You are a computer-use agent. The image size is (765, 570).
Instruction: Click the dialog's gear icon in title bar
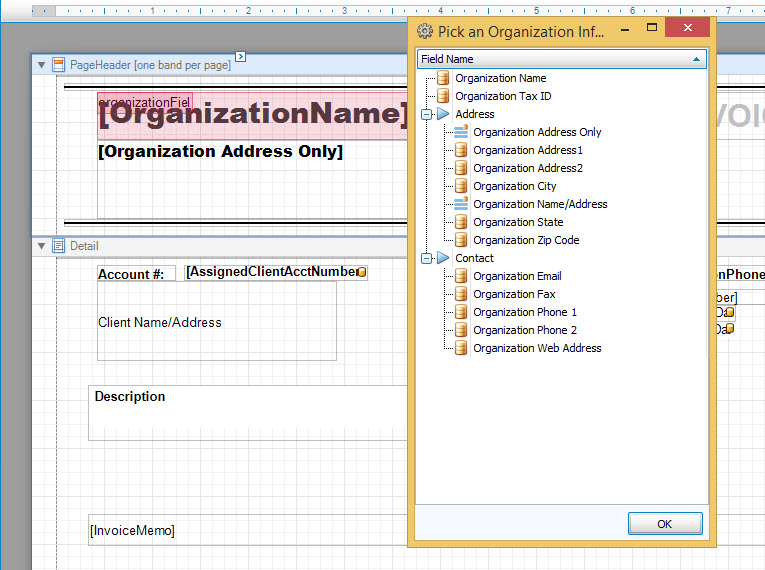point(424,31)
